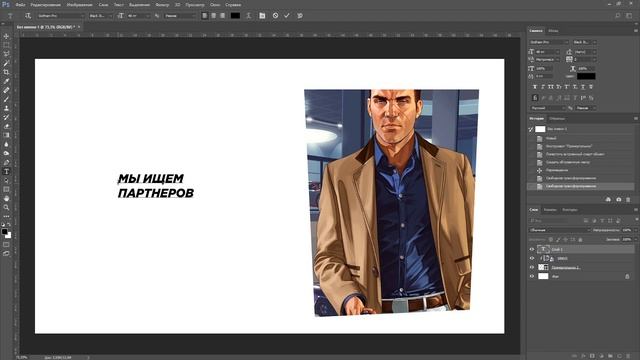Toggle visibility of the rectangle shape layer
Screen dimensions: 640x360
click(x=532, y=267)
